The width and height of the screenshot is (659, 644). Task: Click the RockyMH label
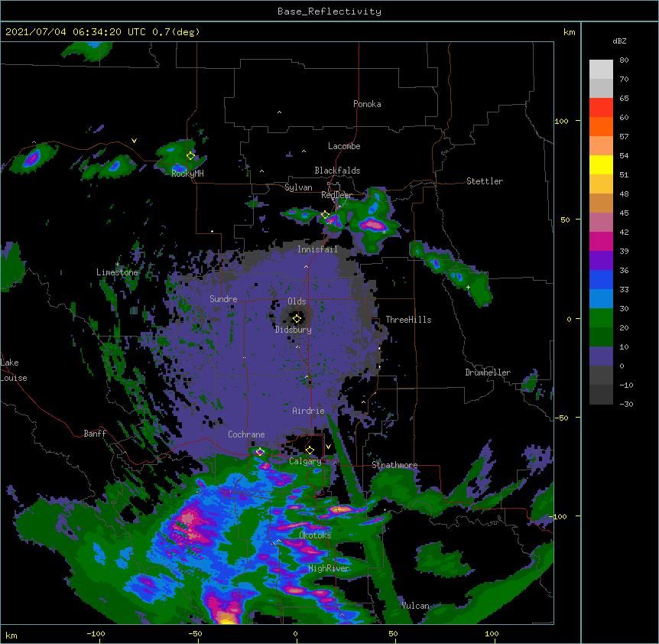[x=187, y=174]
